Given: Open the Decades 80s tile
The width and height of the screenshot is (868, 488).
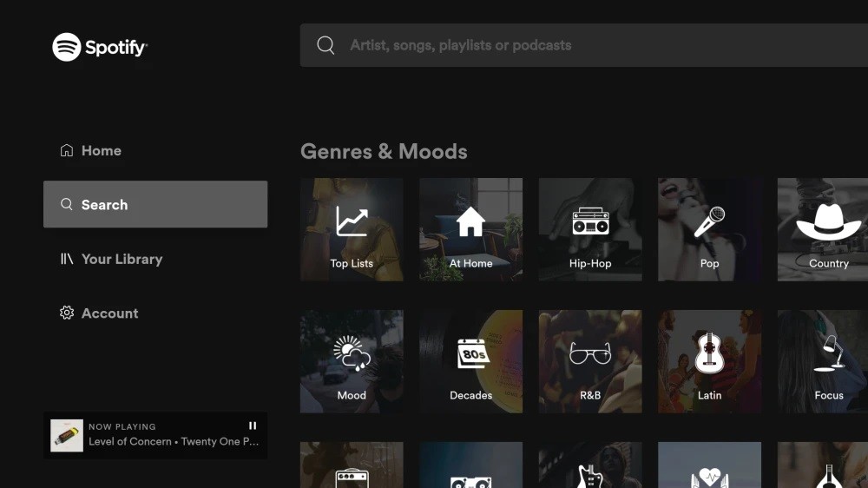Looking at the screenshot, I should pos(470,361).
